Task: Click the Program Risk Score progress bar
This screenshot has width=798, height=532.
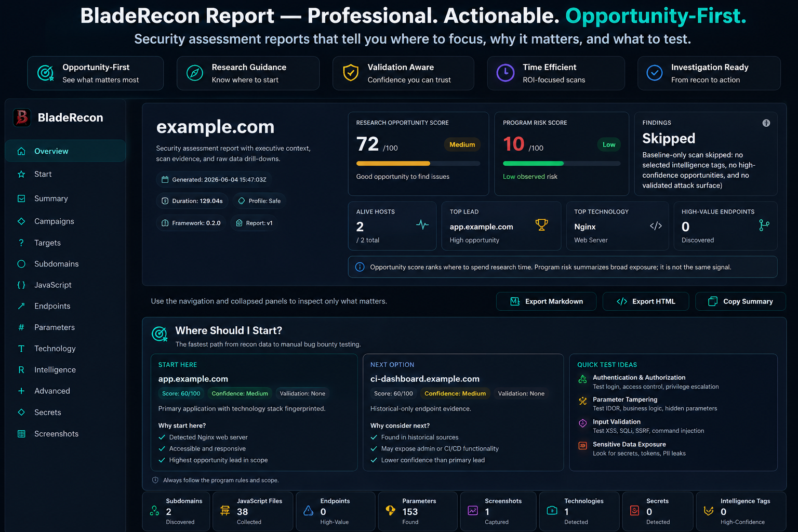Action: [x=562, y=164]
